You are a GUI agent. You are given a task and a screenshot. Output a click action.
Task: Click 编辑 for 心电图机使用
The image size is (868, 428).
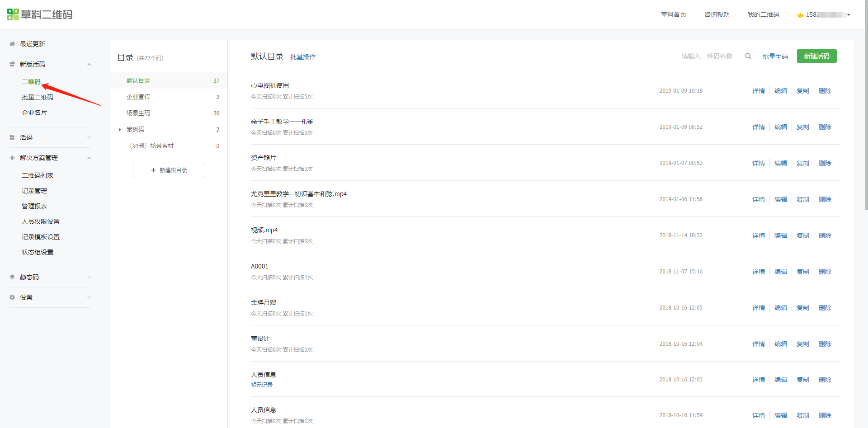click(781, 91)
